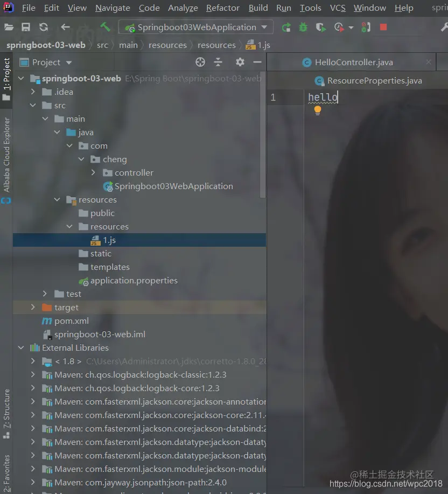Click the springboot-03-web breadcrumb
448x494 pixels.
tap(46, 45)
